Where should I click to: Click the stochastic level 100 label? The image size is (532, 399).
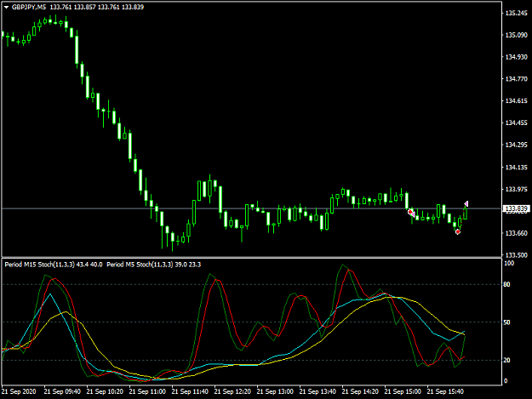509,264
